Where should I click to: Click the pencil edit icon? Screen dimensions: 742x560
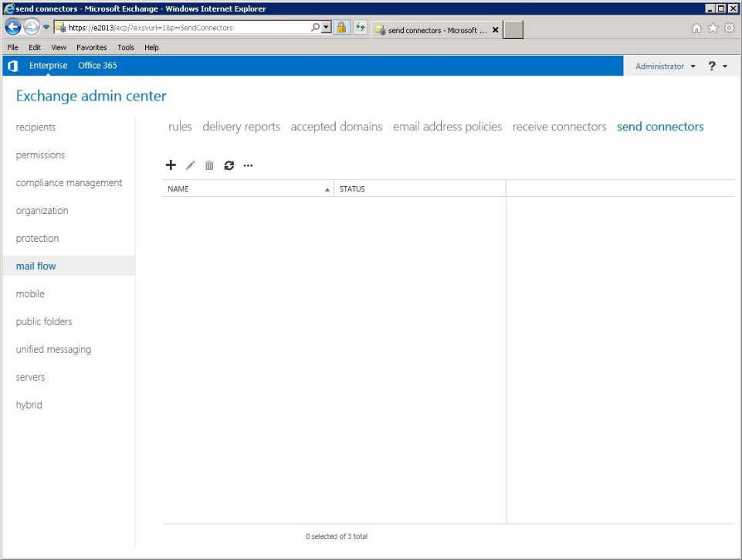click(x=191, y=165)
